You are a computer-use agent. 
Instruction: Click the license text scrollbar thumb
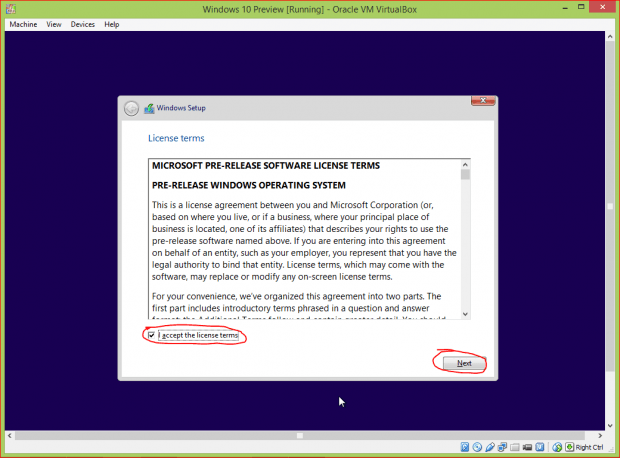[465, 174]
